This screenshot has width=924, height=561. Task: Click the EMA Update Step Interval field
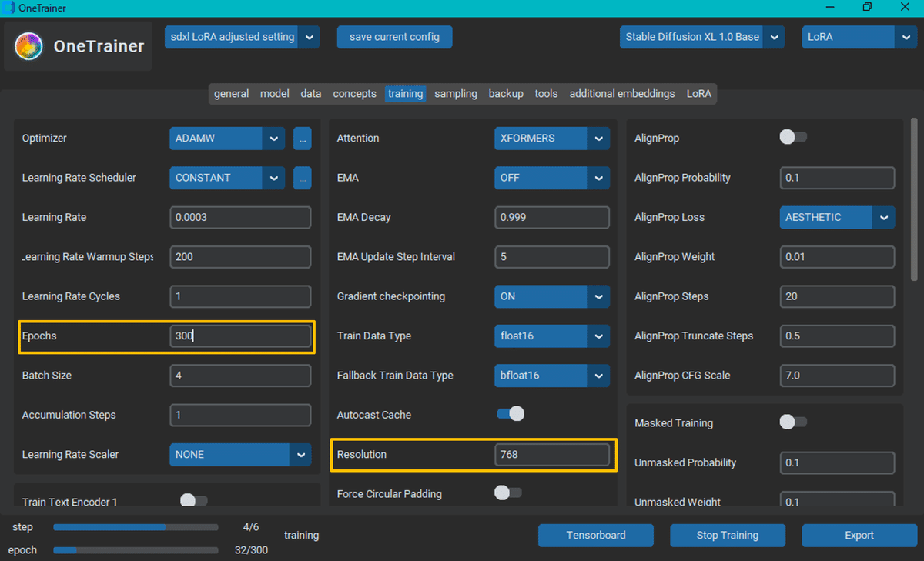[x=552, y=257]
